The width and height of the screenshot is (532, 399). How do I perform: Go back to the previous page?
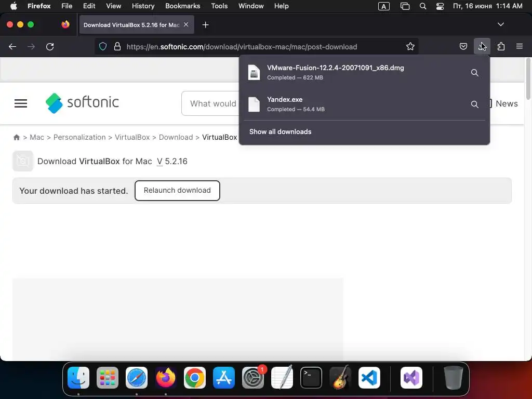12,46
